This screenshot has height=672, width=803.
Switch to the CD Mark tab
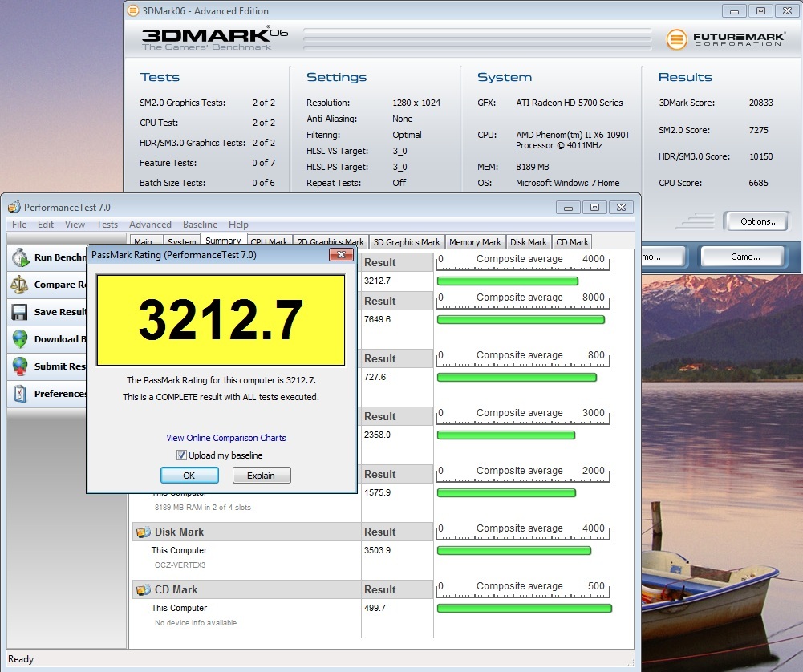(572, 242)
